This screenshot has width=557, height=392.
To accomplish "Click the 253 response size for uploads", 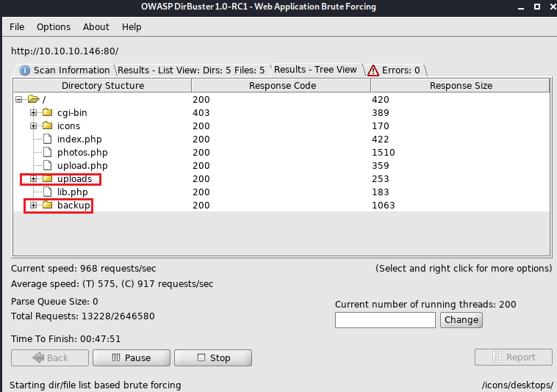I will 381,179.
